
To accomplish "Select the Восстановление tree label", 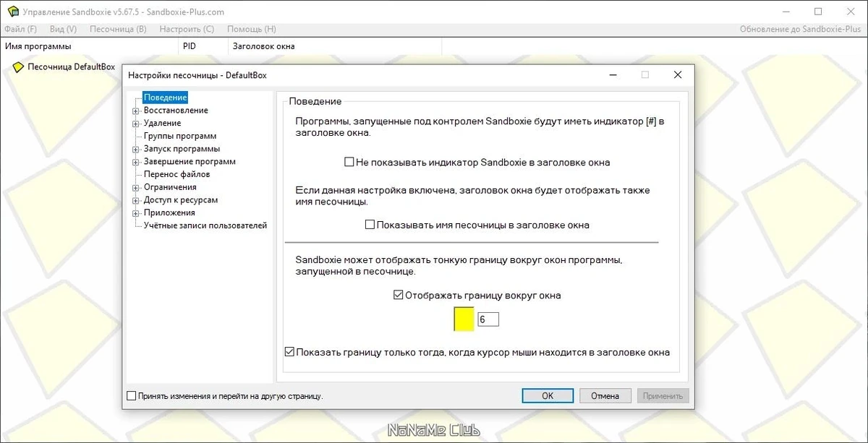I will (176, 111).
